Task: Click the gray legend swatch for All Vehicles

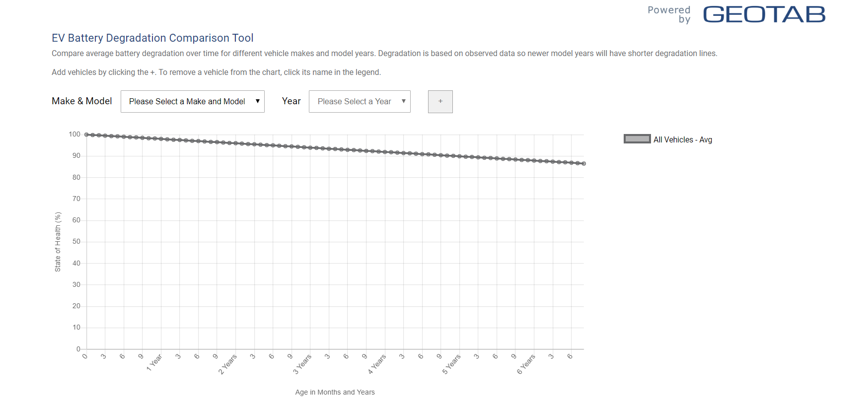Action: 637,139
